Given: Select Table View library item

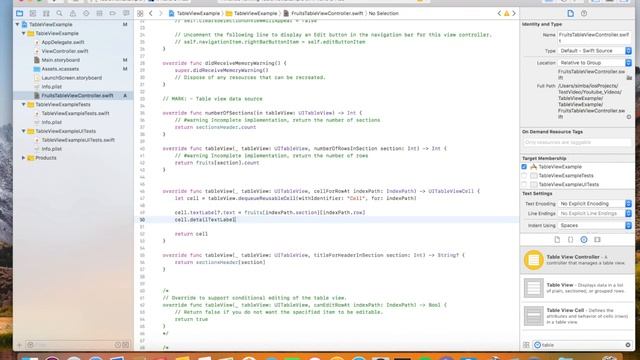Looking at the screenshot, I should coord(577,288).
